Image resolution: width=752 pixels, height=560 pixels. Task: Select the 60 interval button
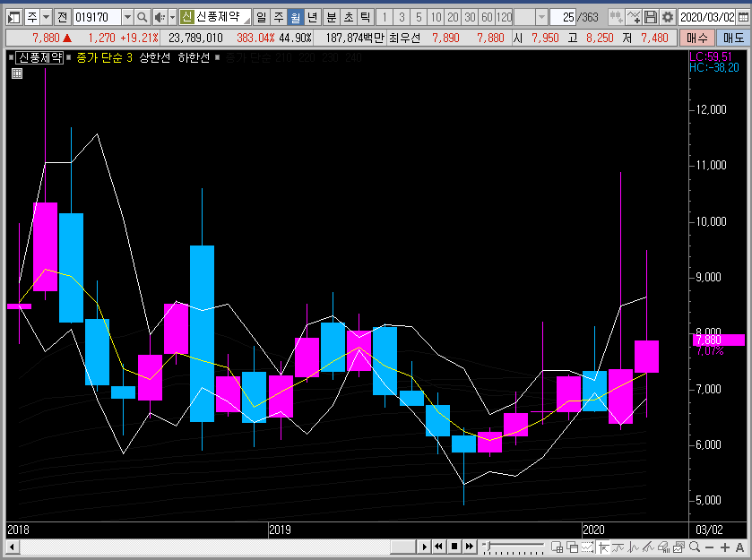(x=487, y=18)
